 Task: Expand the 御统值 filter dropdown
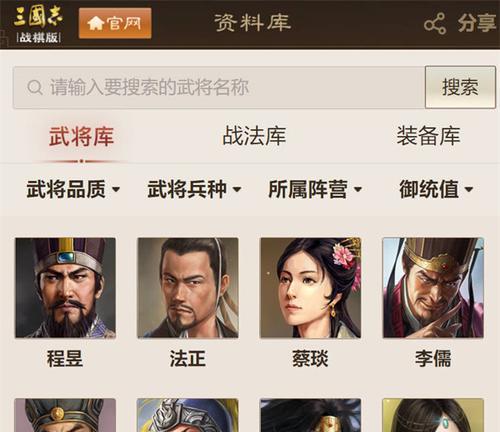pyautogui.click(x=436, y=189)
